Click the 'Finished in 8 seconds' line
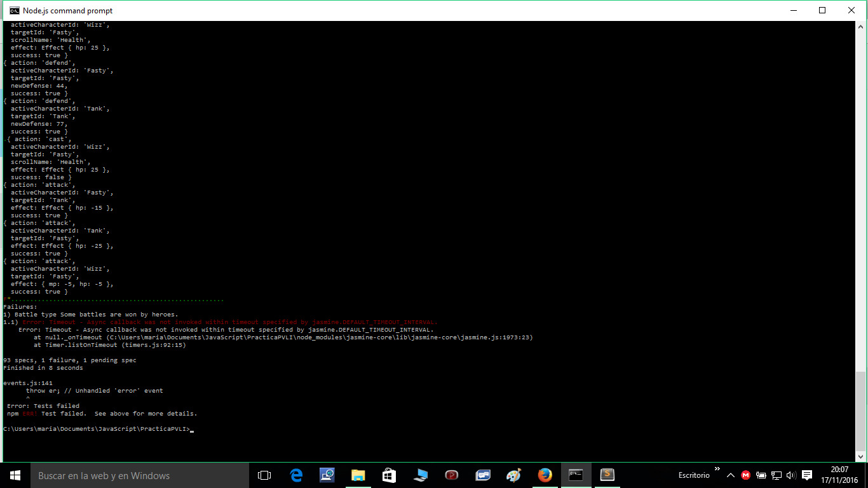This screenshot has height=488, width=868. pos(43,368)
